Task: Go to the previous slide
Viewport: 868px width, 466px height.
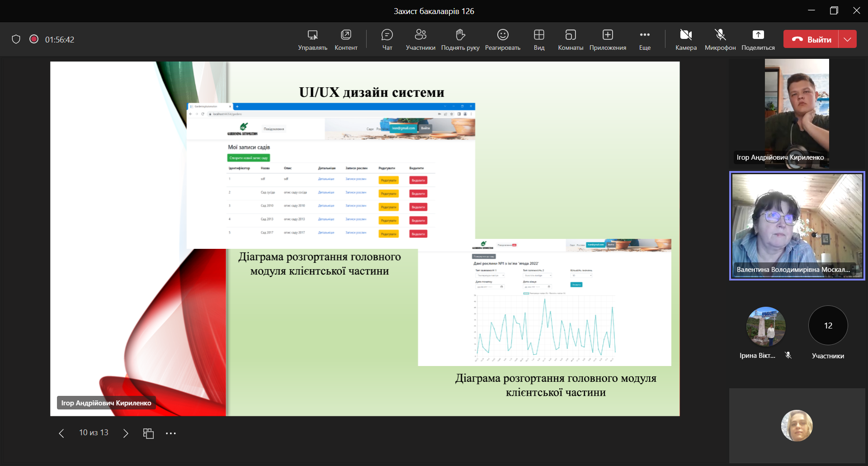Action: point(61,433)
